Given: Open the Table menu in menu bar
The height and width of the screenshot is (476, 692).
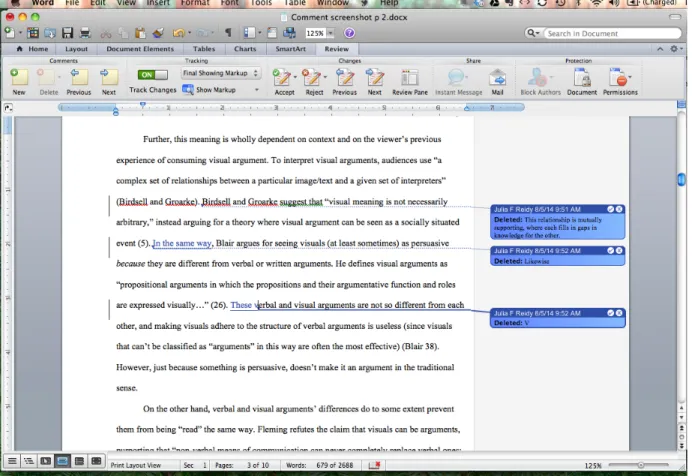Looking at the screenshot, I should (295, 3).
